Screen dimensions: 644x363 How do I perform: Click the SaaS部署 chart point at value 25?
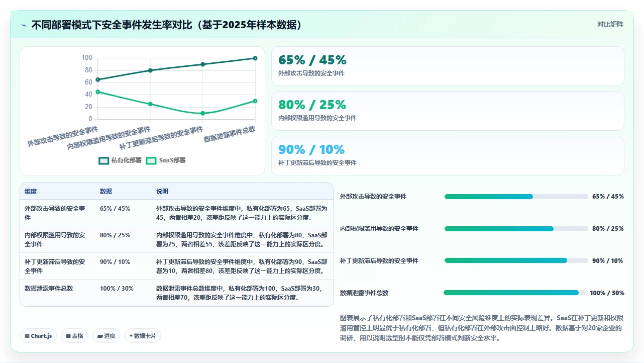[150, 104]
